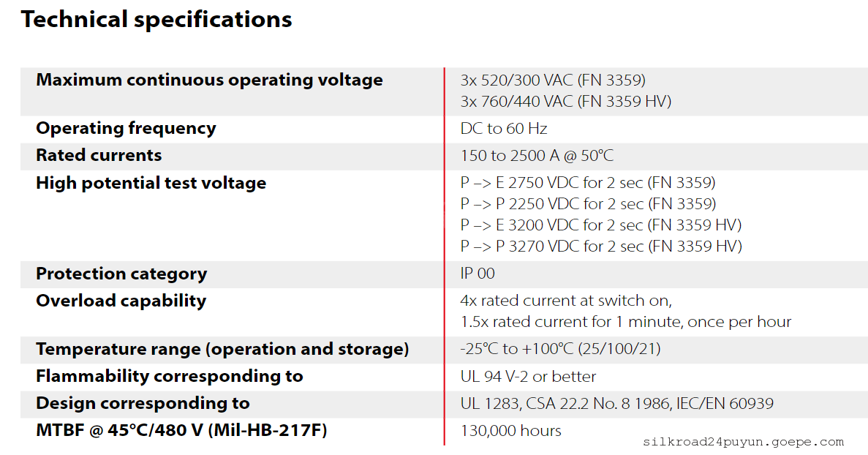Click the Temperature range (operation and storage) label

(x=222, y=349)
